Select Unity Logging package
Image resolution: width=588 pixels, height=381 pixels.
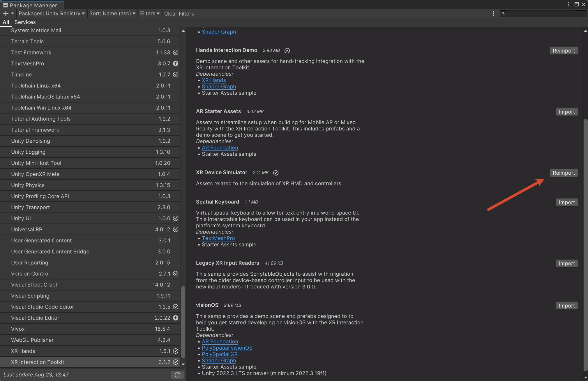[x=90, y=152]
